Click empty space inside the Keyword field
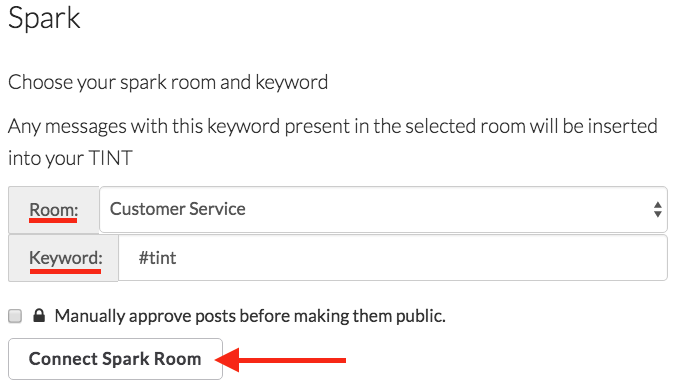The width and height of the screenshot is (674, 387). point(421,258)
